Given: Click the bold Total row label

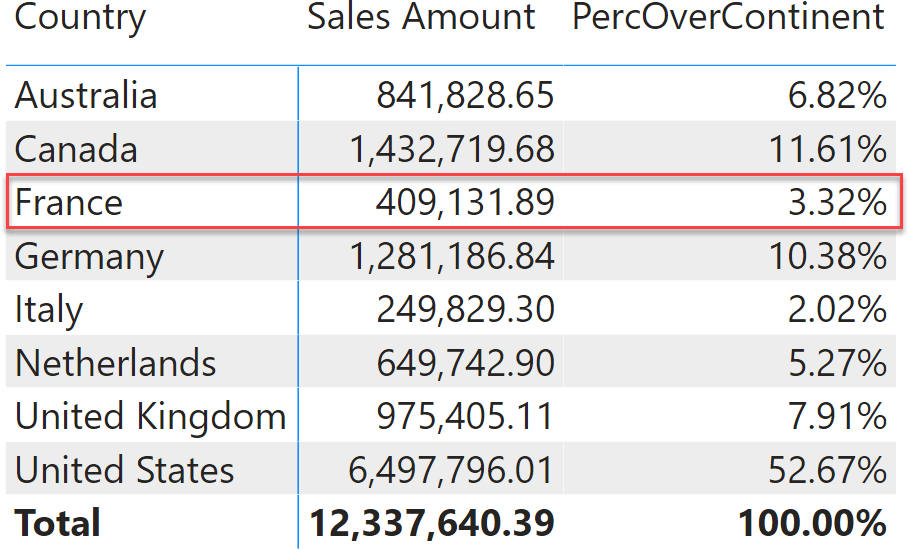Looking at the screenshot, I should pos(57,523).
